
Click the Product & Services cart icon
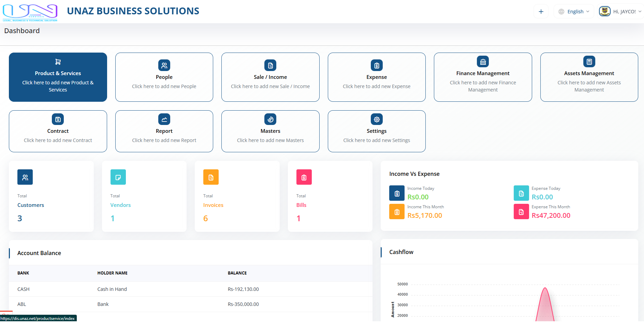click(58, 62)
